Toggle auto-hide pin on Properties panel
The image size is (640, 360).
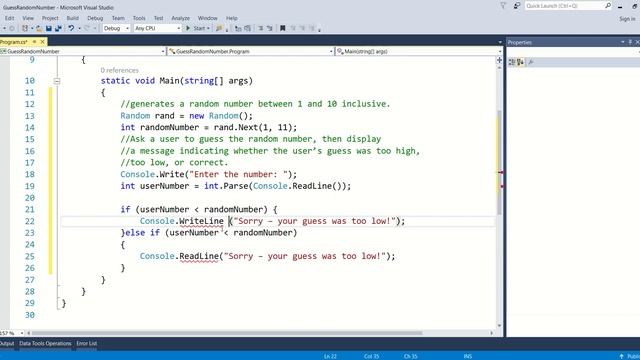click(x=630, y=42)
